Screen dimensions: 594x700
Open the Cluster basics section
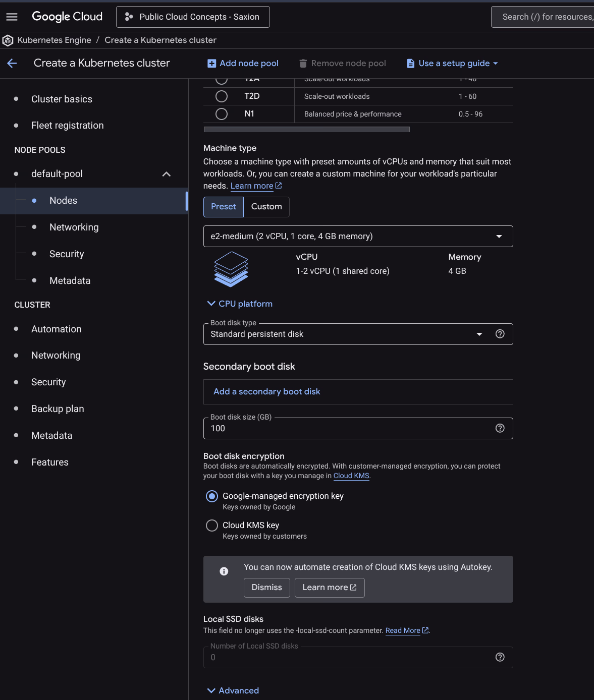click(62, 99)
